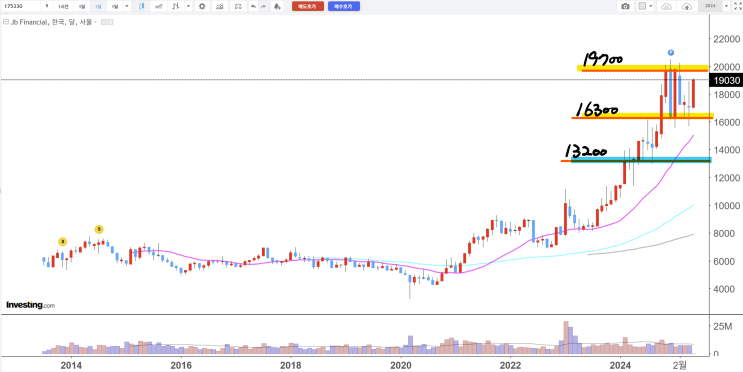Select the highlighted monthly interval button
This screenshot has height=372, width=743.
click(98, 6)
